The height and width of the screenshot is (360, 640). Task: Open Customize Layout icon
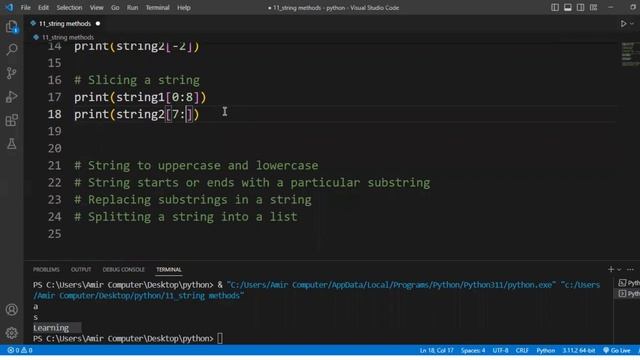[x=593, y=7]
